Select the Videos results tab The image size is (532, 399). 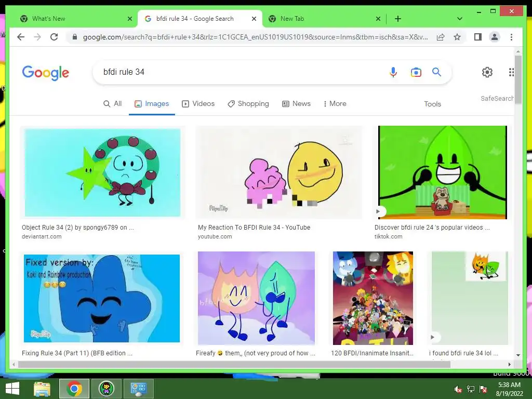click(x=198, y=103)
